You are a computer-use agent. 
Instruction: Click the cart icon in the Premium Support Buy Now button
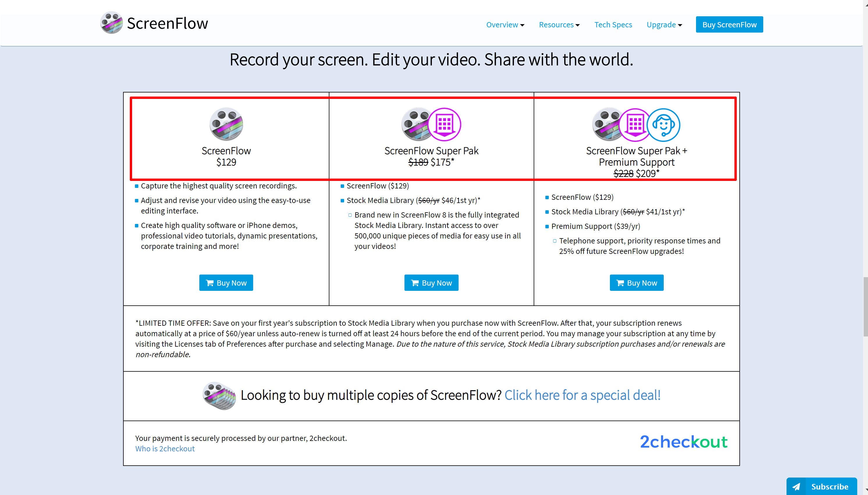coord(620,283)
